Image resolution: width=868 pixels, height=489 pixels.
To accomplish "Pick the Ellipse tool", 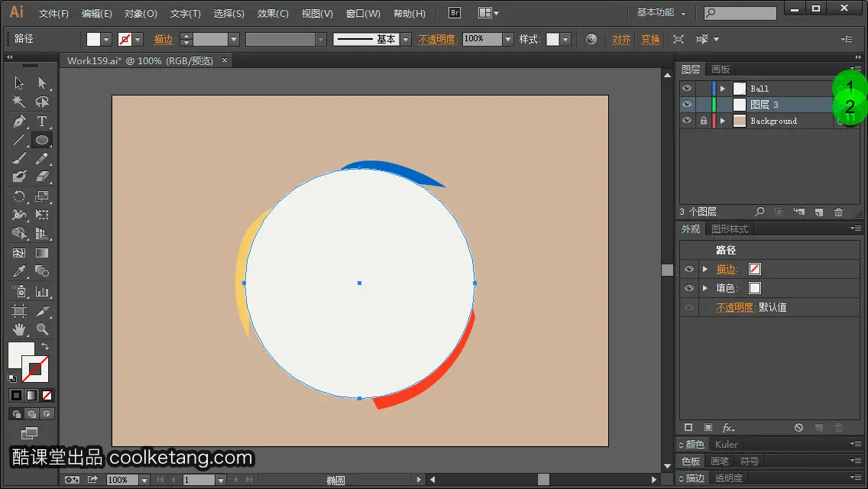I will 42,140.
